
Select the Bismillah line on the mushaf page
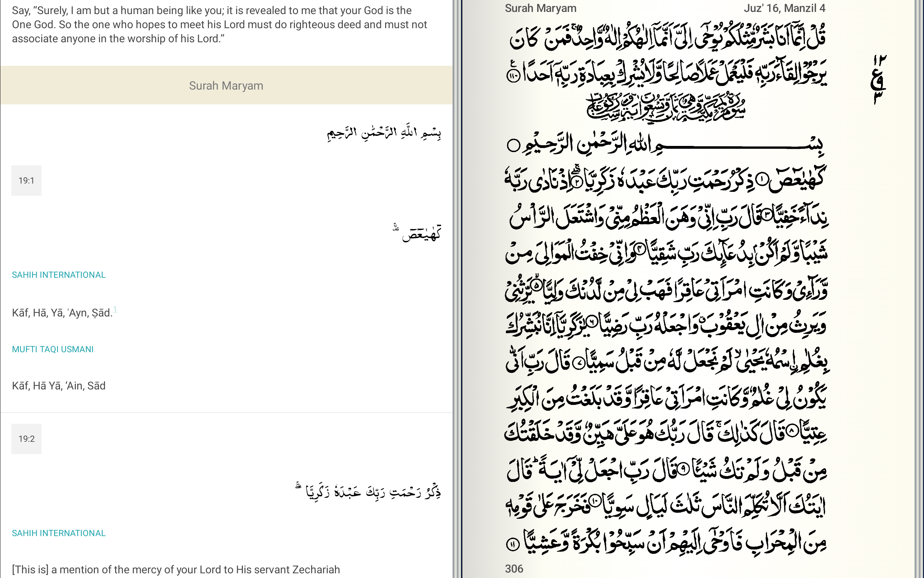(x=665, y=144)
